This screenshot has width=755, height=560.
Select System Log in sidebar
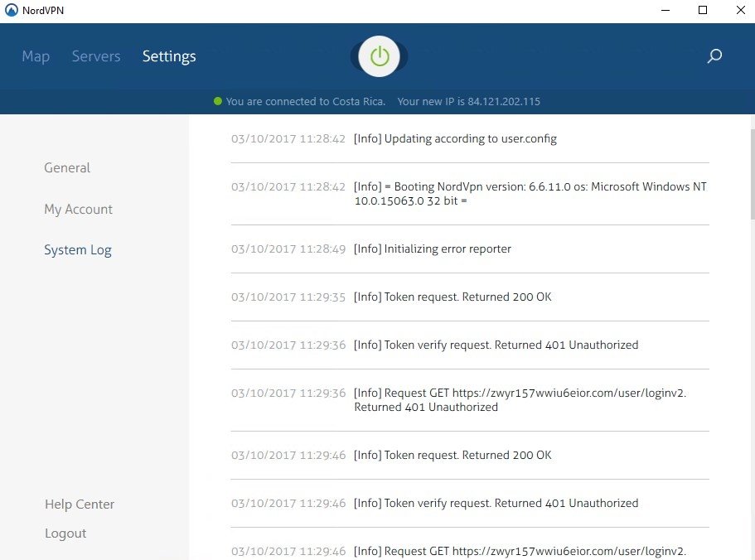click(x=78, y=250)
